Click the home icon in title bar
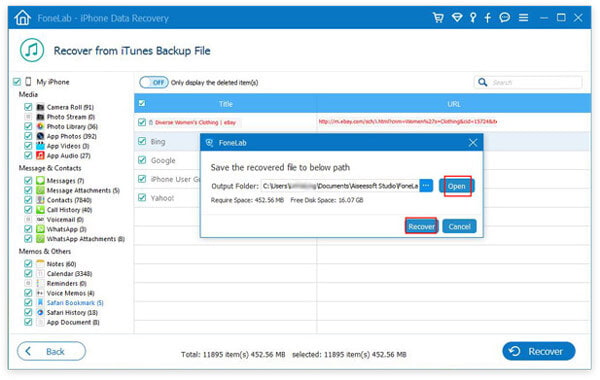The height and width of the screenshot is (380, 600). click(22, 18)
